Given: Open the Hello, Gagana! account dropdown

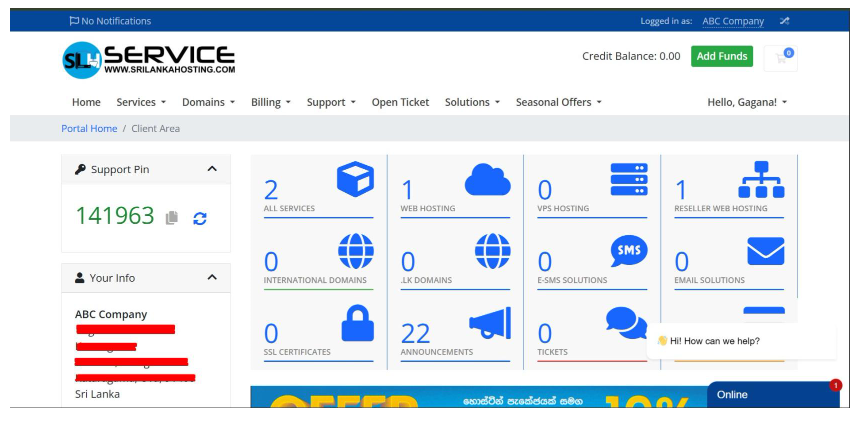Looking at the screenshot, I should 747,102.
